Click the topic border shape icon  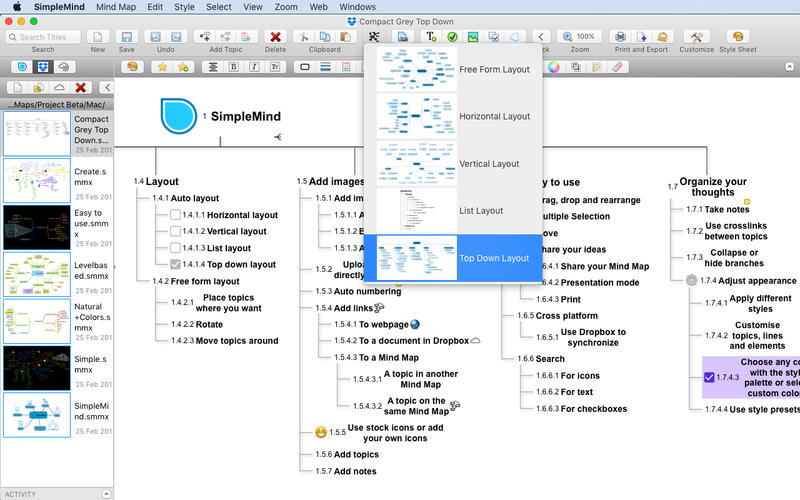[x=305, y=67]
